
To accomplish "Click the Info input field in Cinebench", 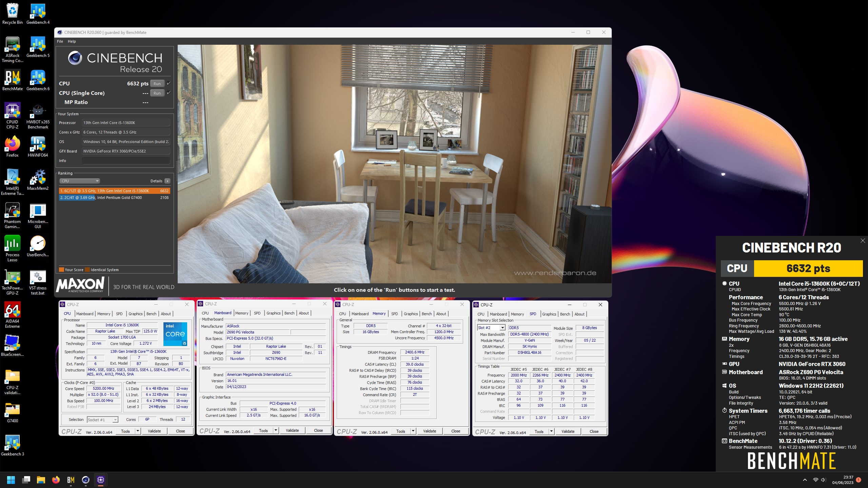I will [x=126, y=161].
